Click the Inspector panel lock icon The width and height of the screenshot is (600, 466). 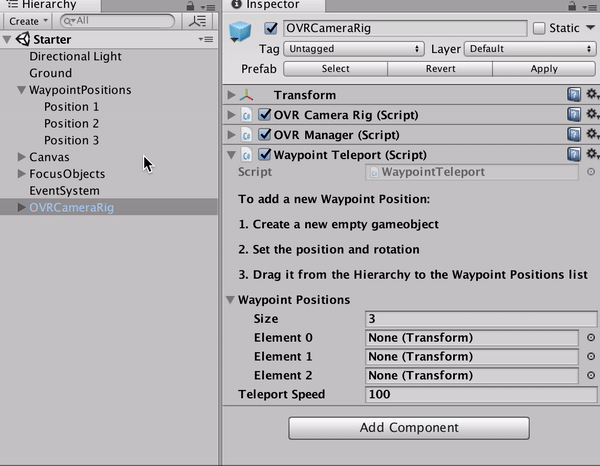(572, 6)
